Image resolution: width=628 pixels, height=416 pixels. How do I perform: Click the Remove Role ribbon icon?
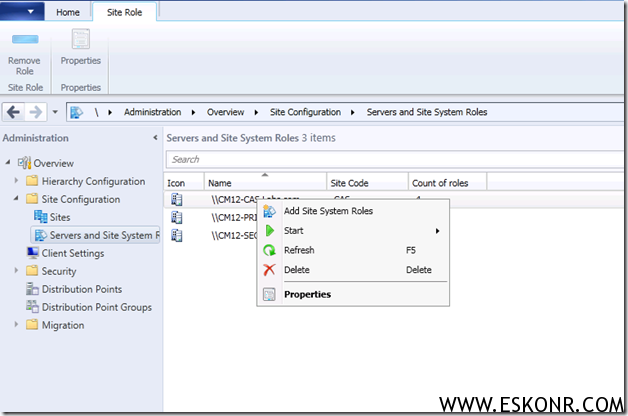[x=25, y=39]
